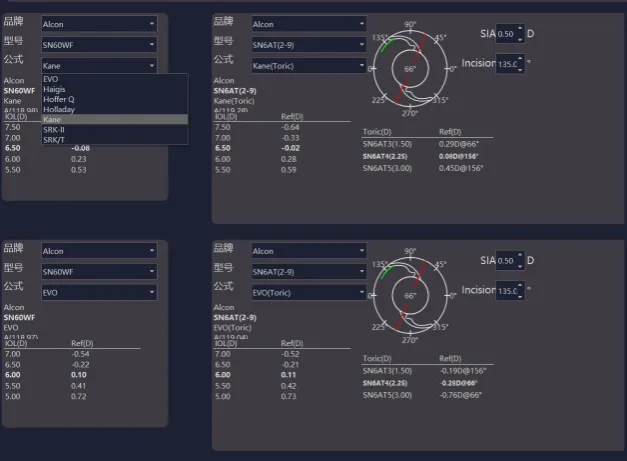The width and height of the screenshot is (627, 461).
Task: Select the 6.00 IOL row showing 0.10
Action: [x=60, y=374]
